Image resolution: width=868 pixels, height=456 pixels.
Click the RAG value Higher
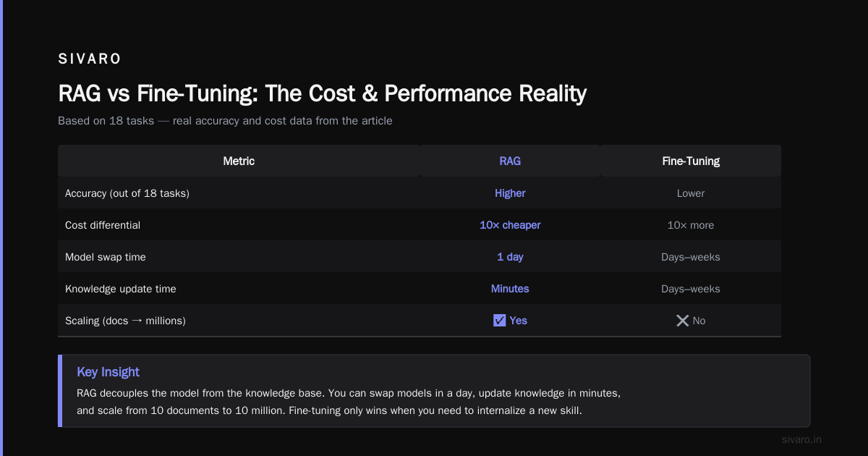click(x=510, y=193)
